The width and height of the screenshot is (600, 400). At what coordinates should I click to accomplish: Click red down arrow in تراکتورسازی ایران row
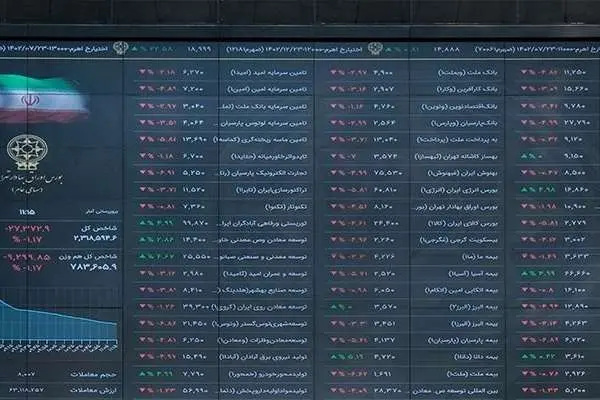click(x=142, y=189)
